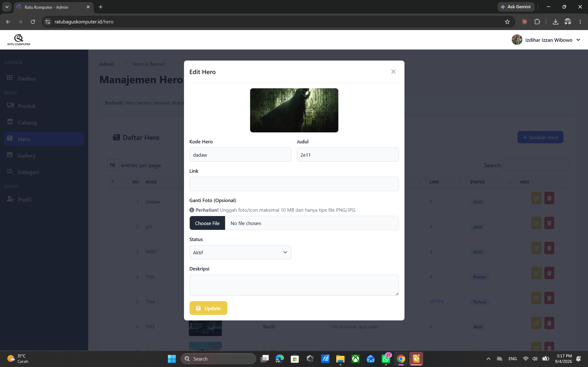
Task: Focus the Kode Hero input field
Action: point(240,155)
